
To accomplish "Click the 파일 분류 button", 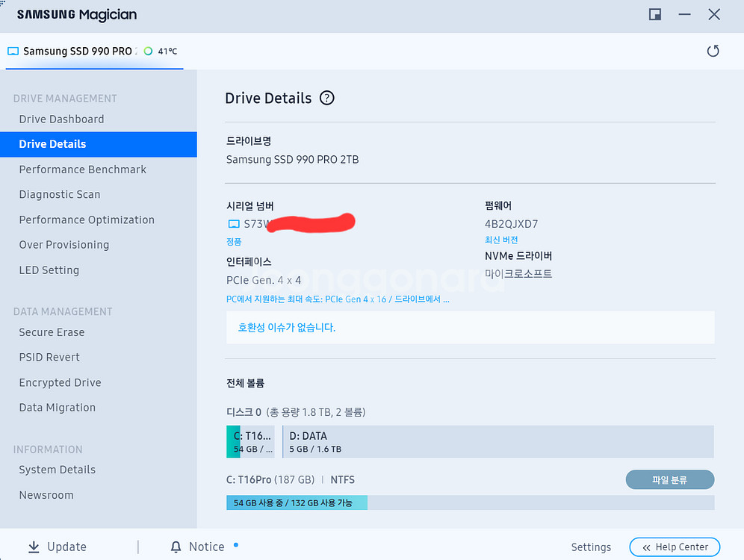I will (669, 479).
